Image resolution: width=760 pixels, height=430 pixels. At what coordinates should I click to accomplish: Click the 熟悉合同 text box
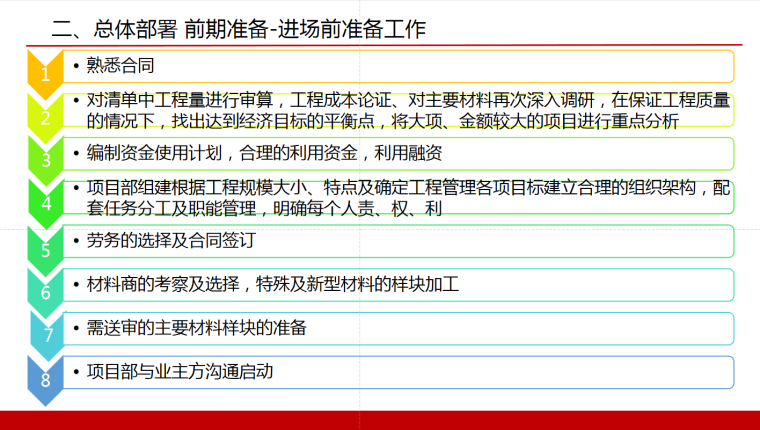(400, 66)
